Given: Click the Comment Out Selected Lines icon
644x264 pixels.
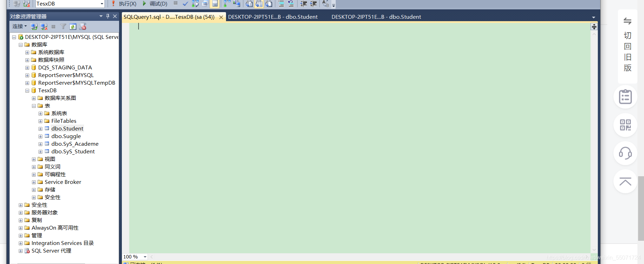Looking at the screenshot, I should coord(281,4).
